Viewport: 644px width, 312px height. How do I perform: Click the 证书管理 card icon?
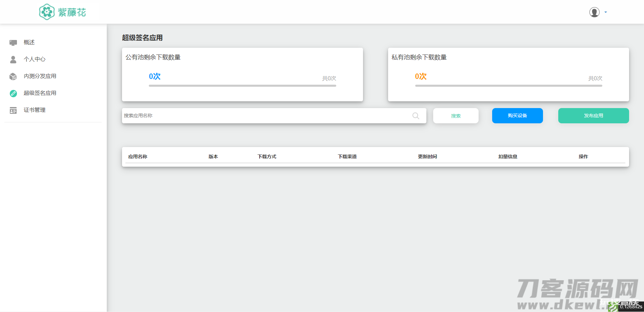[x=13, y=110]
